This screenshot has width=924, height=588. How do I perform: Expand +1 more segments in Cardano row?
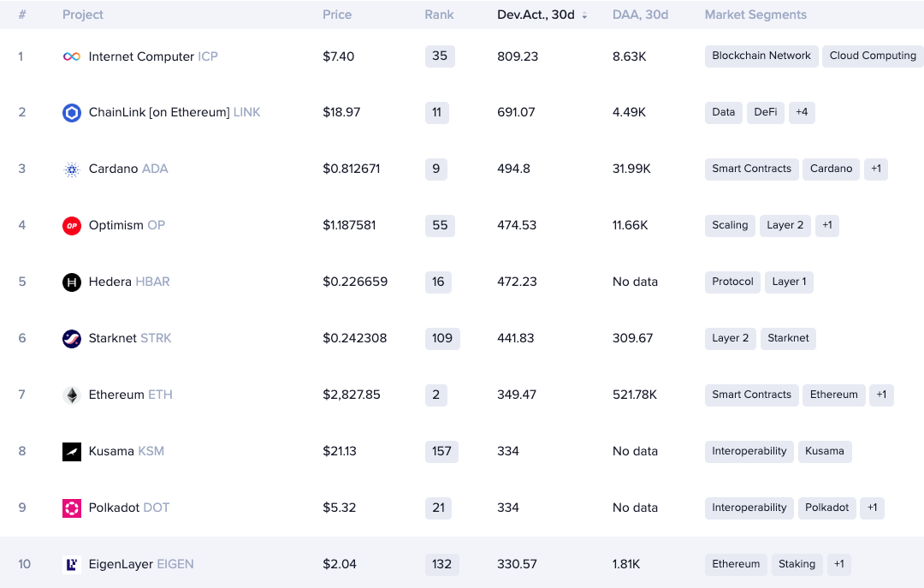(876, 169)
